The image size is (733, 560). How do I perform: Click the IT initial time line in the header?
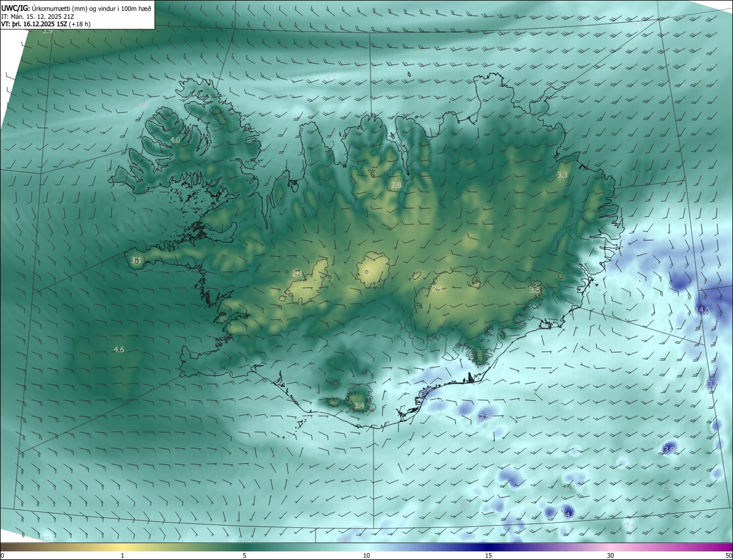(x=38, y=17)
